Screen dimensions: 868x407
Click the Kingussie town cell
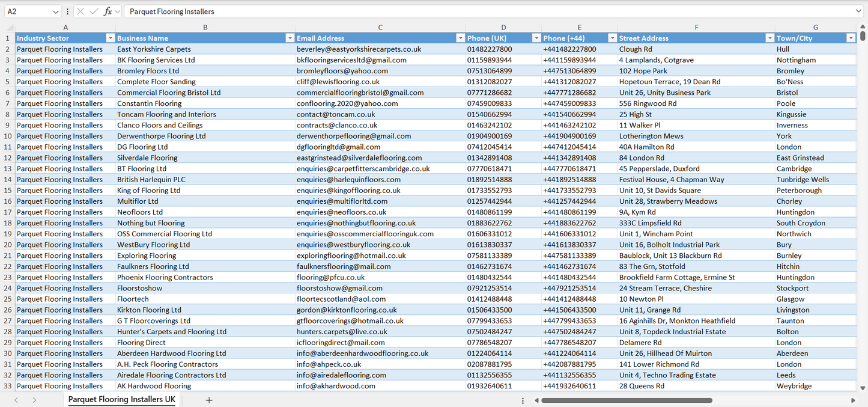(816, 114)
